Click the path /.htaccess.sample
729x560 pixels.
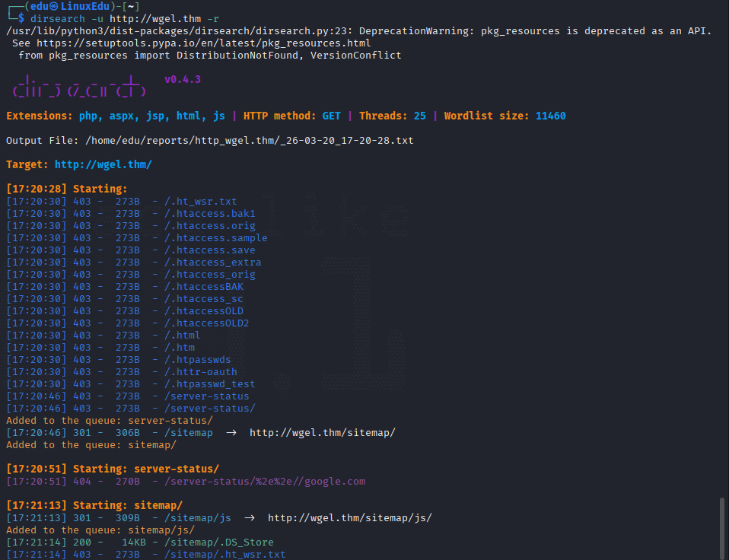click(x=215, y=237)
